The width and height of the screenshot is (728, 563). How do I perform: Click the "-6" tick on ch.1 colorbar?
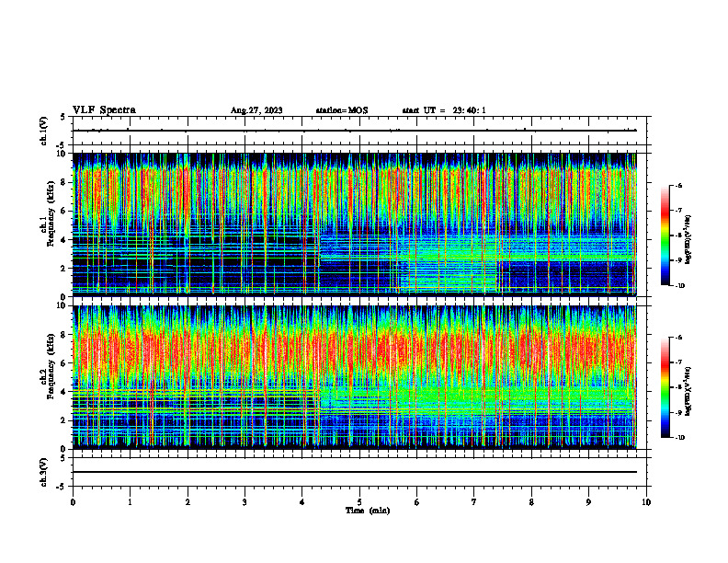point(678,185)
